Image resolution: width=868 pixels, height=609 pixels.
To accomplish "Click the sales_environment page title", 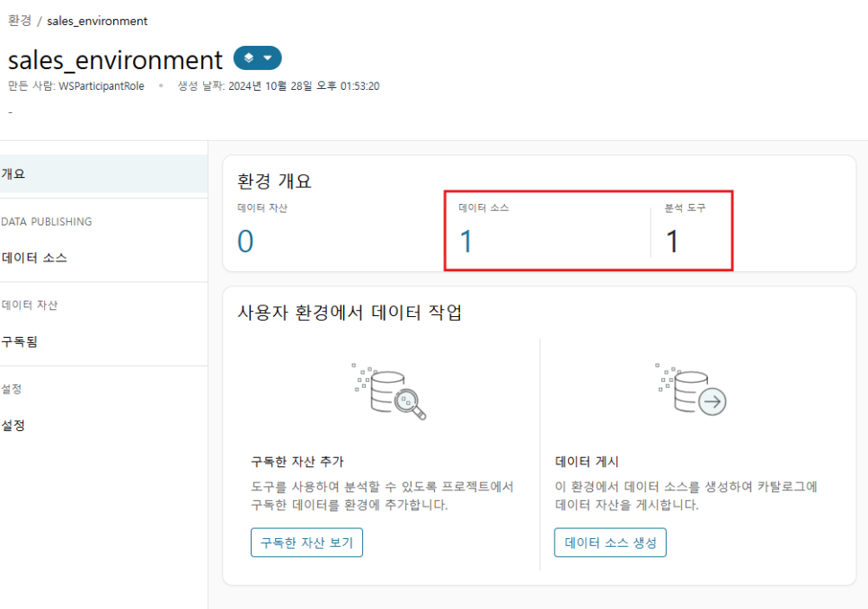I will 115,60.
